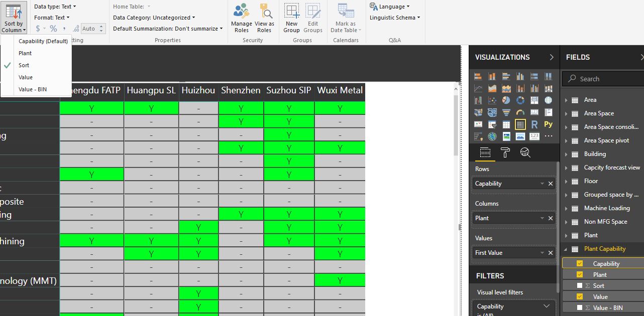Select the matrix visual
The height and width of the screenshot is (316, 644).
point(520,124)
